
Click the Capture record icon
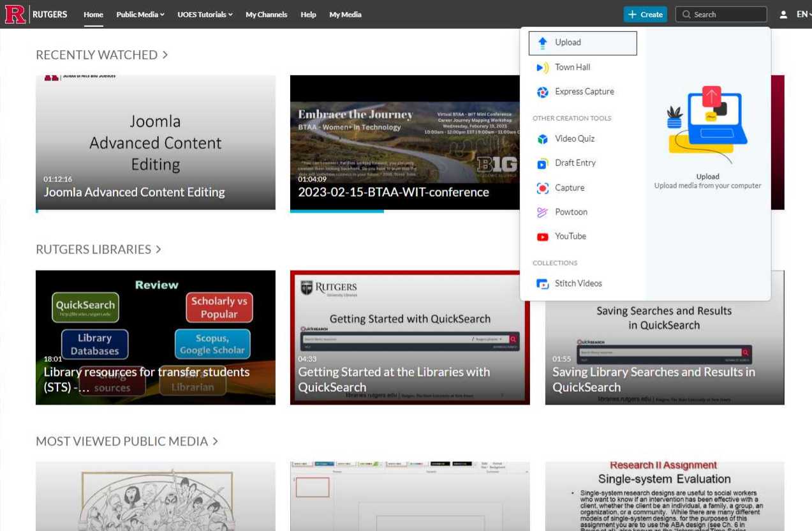tap(543, 188)
